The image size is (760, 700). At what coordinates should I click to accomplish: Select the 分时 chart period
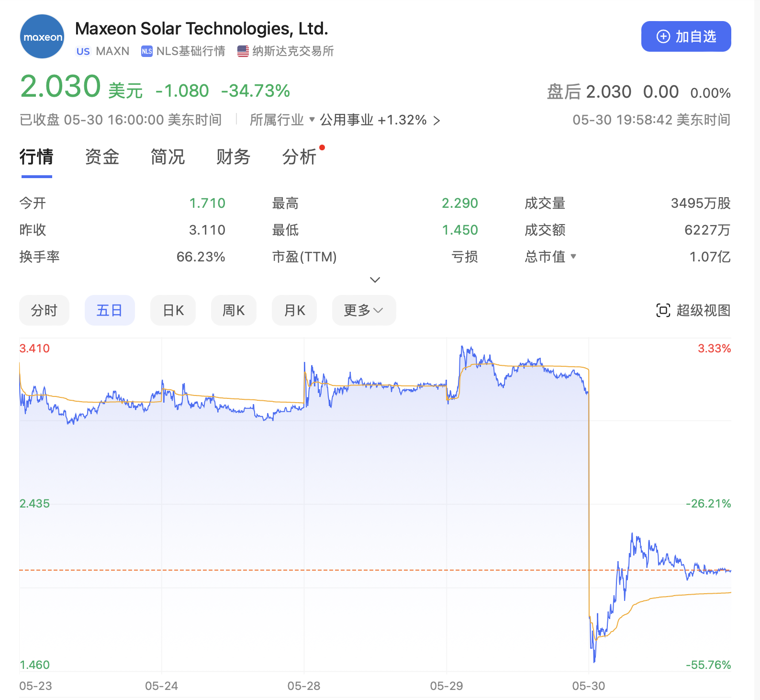44,310
